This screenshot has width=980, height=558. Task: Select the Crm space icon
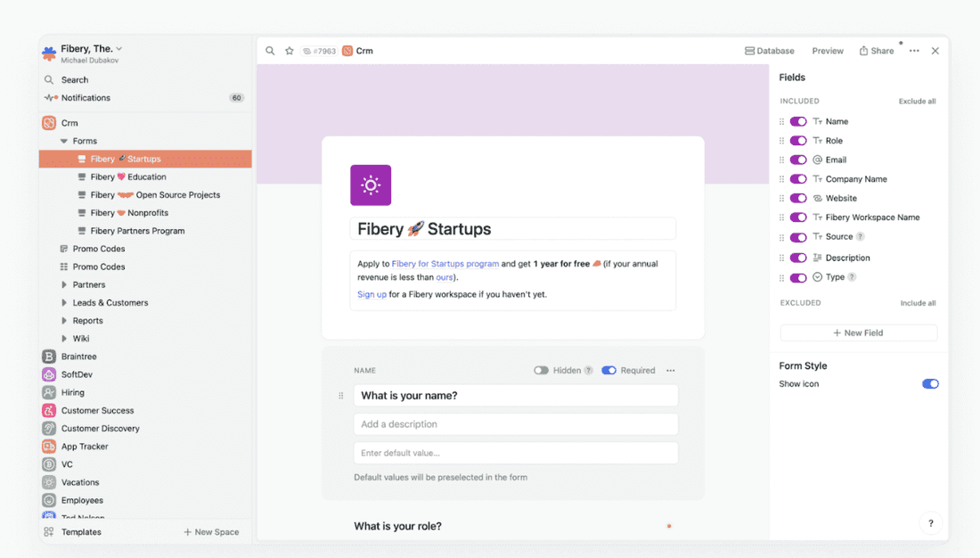coord(47,122)
